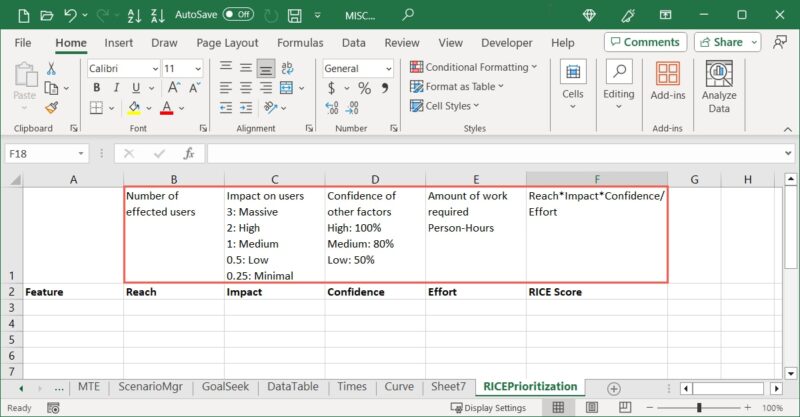The image size is (800, 417).
Task: Click the Undo arrow icon
Action: click(x=70, y=15)
